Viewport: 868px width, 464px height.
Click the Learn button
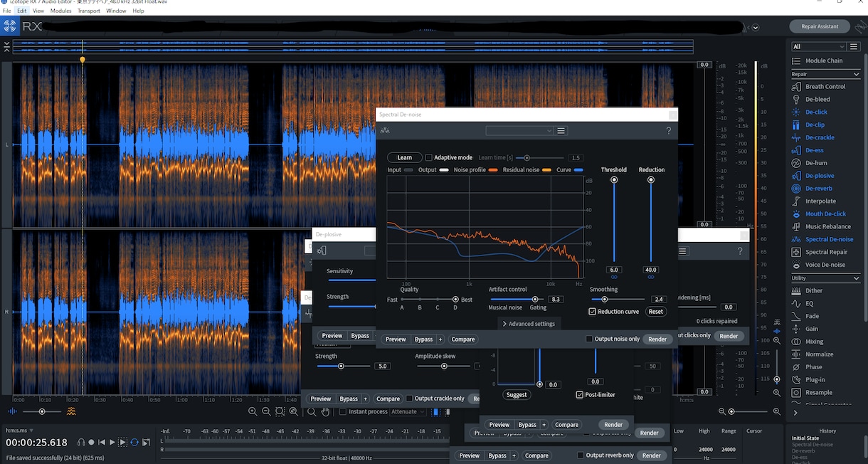click(404, 157)
